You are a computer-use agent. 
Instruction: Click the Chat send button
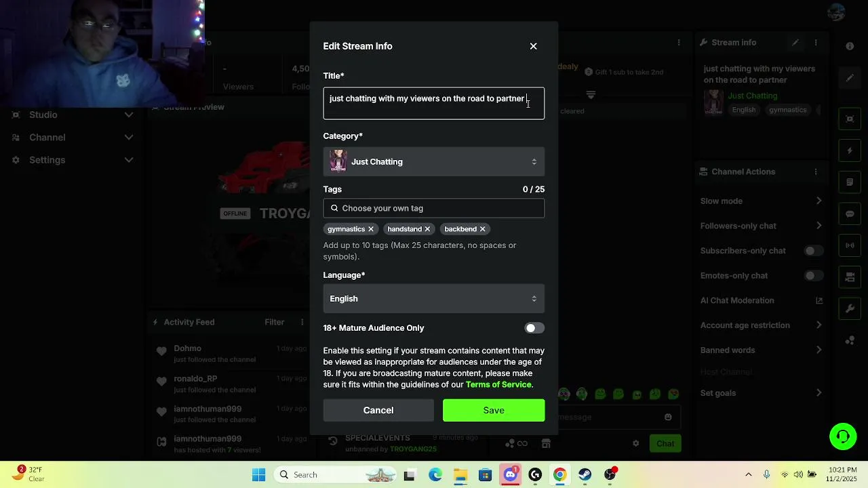point(665,444)
